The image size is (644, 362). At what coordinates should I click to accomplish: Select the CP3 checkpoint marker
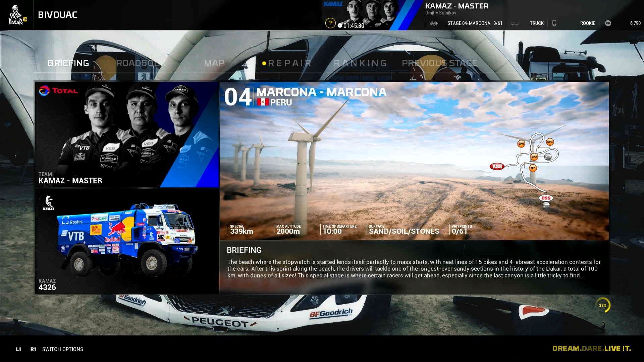coord(550,142)
